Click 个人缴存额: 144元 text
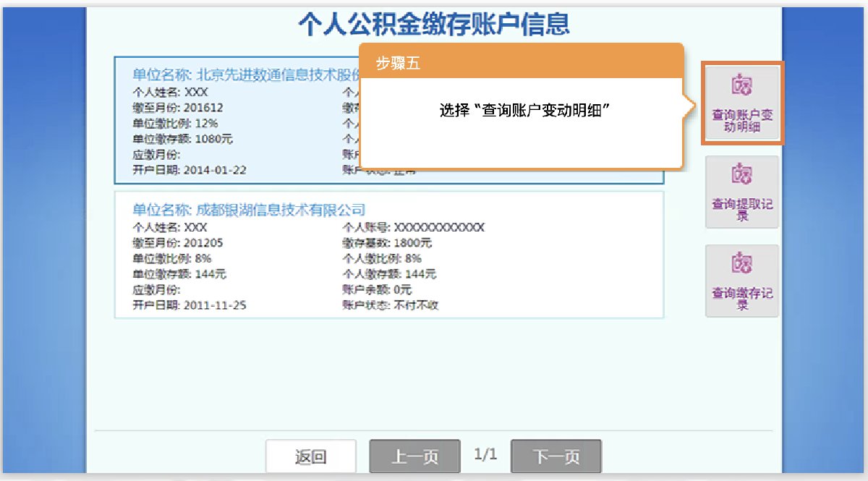Screen dimensions: 868x481 [389, 274]
